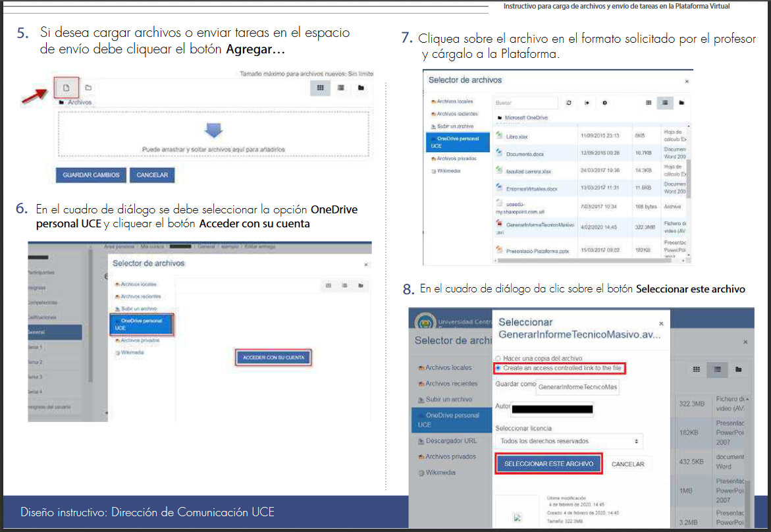Click the logout icon in step 7 selector toolbar
The image size is (771, 532).
point(587,103)
